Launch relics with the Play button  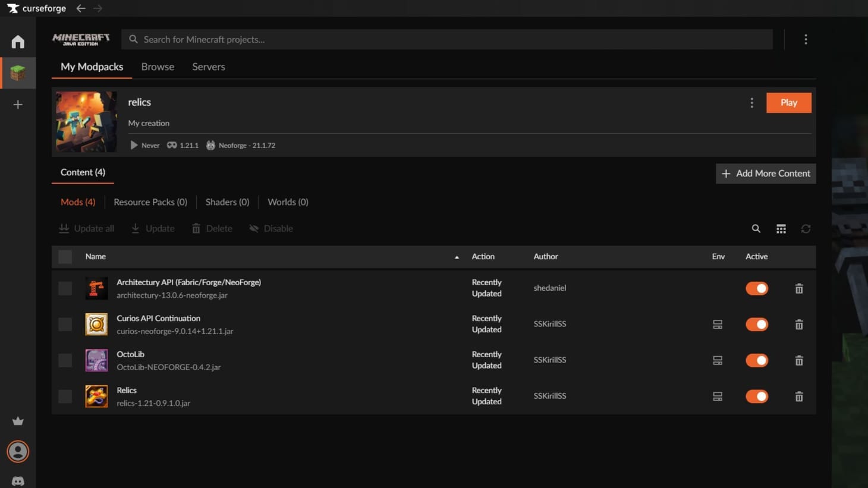click(788, 102)
